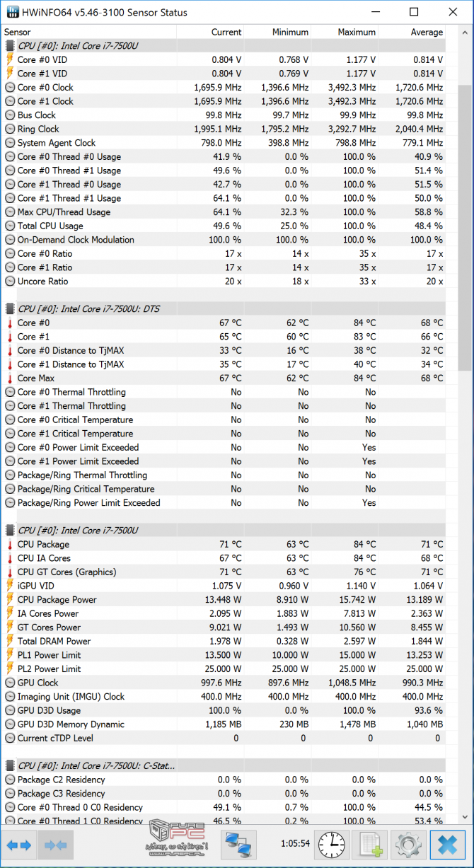Click the lightning icon beside PL1 Power Limit
Screen dimensions: 474x868
pos(10,655)
